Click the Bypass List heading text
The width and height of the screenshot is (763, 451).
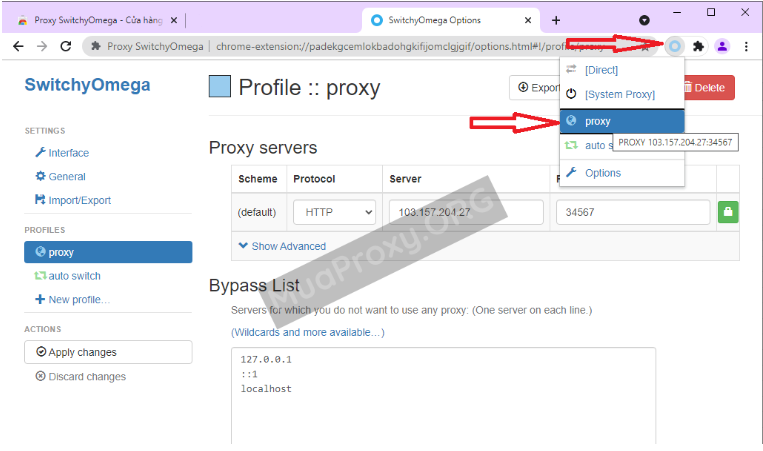click(x=254, y=285)
